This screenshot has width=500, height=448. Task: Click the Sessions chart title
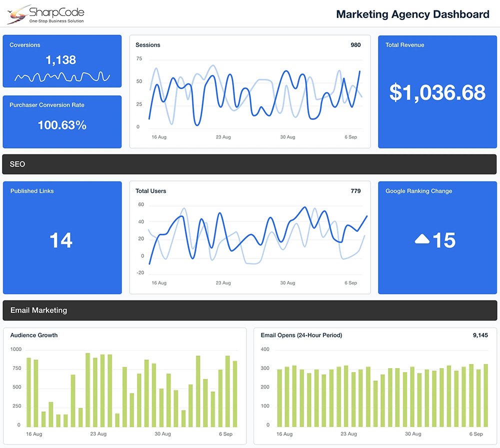point(148,45)
